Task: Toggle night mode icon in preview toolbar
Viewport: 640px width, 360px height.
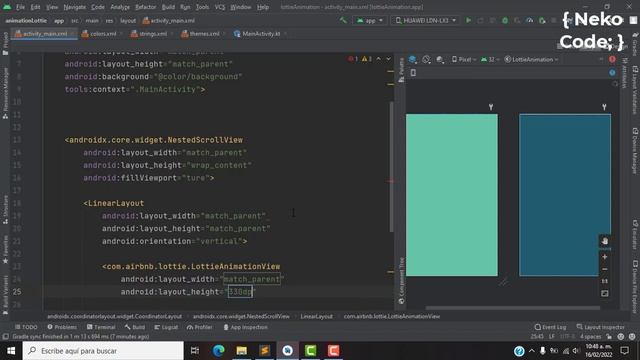Action: [x=440, y=60]
